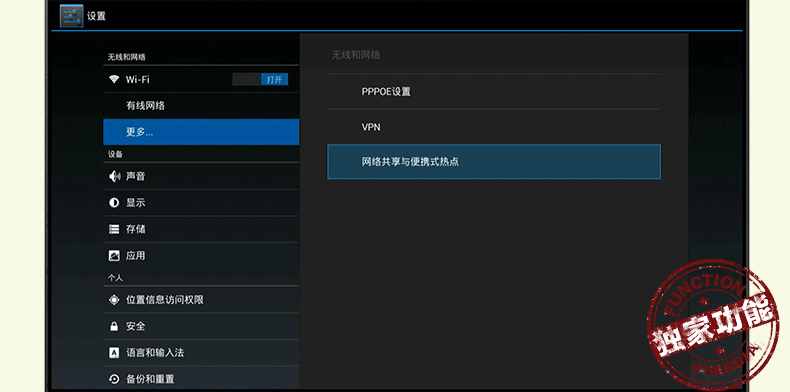Click the storage icon beside 存储
The height and width of the screenshot is (392, 790).
click(x=114, y=229)
